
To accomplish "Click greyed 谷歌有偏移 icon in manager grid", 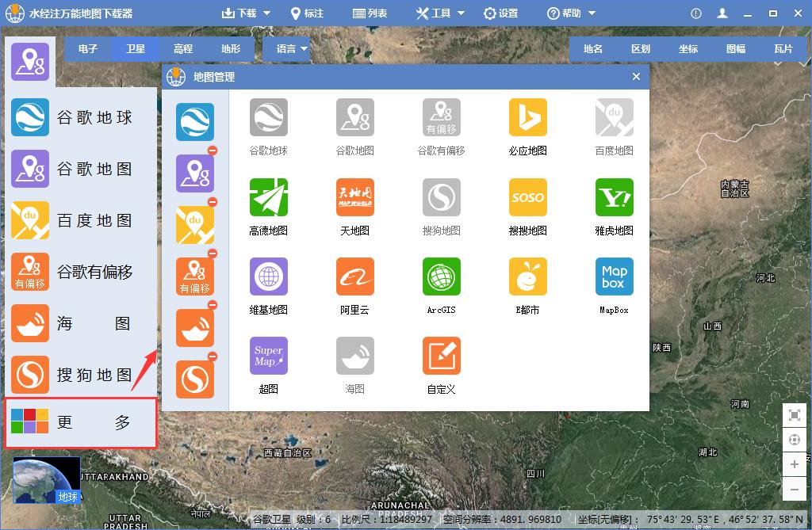I will pyautogui.click(x=441, y=117).
